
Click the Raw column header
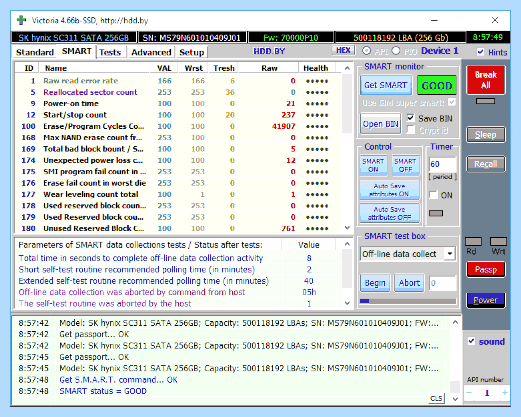pyautogui.click(x=269, y=68)
